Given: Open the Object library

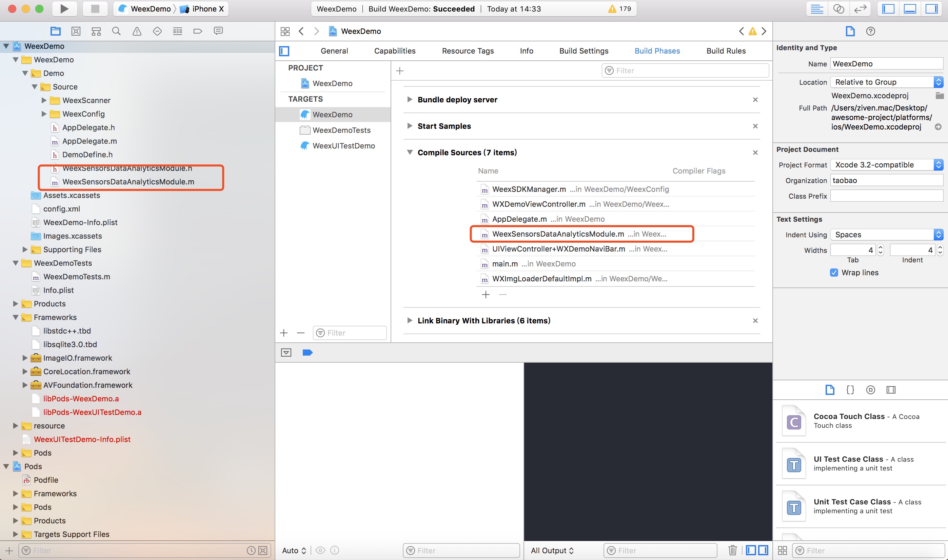Looking at the screenshot, I should click(871, 390).
